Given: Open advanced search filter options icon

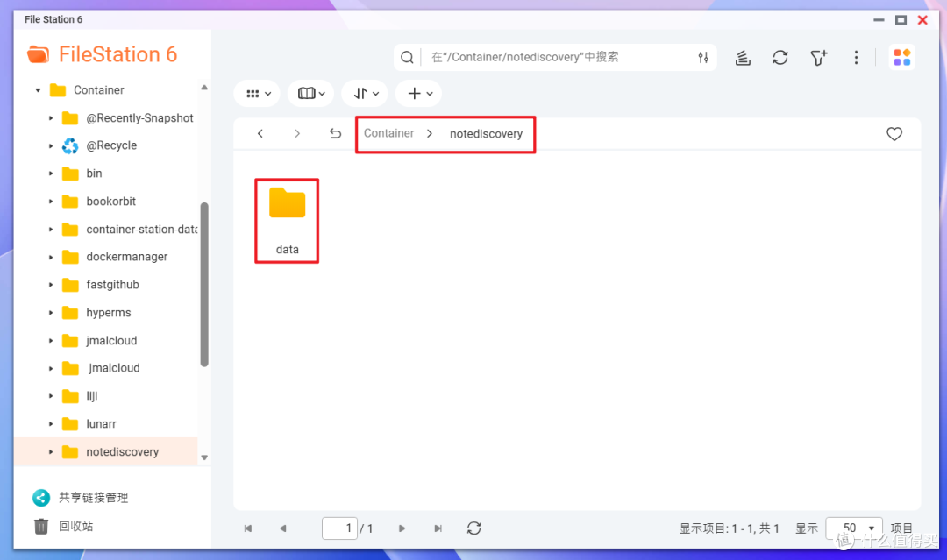Looking at the screenshot, I should (703, 57).
